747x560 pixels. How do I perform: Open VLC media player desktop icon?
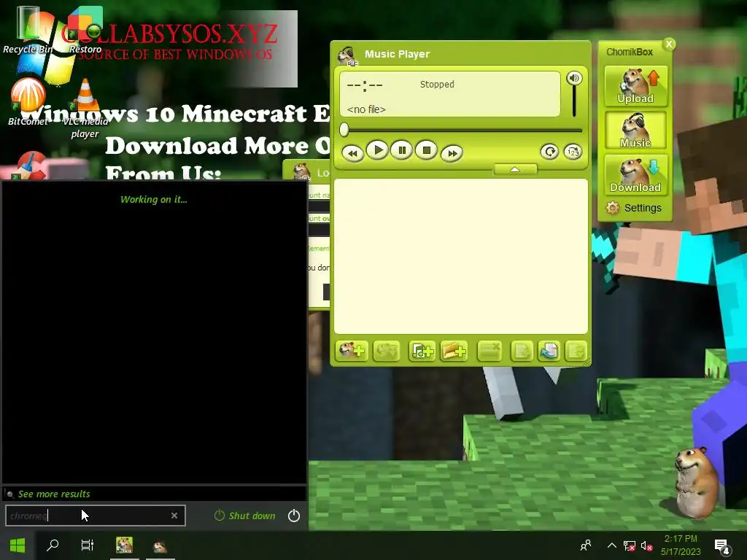(x=85, y=108)
